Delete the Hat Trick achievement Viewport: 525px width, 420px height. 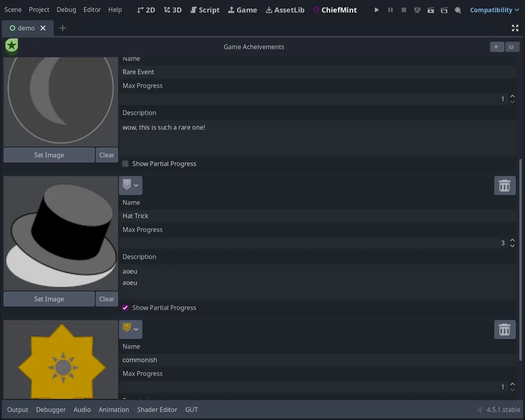coord(504,185)
